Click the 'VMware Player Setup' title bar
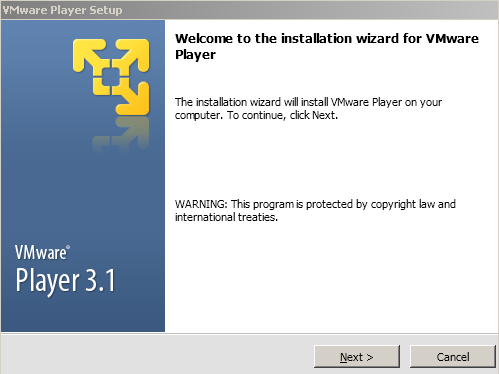Image resolution: width=499 pixels, height=374 pixels. 249,10
